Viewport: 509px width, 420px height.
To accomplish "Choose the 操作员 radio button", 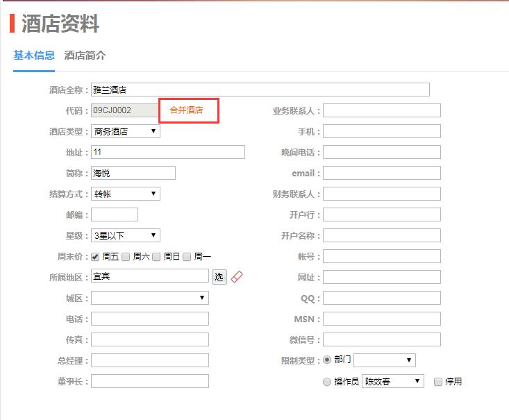I will pyautogui.click(x=327, y=381).
